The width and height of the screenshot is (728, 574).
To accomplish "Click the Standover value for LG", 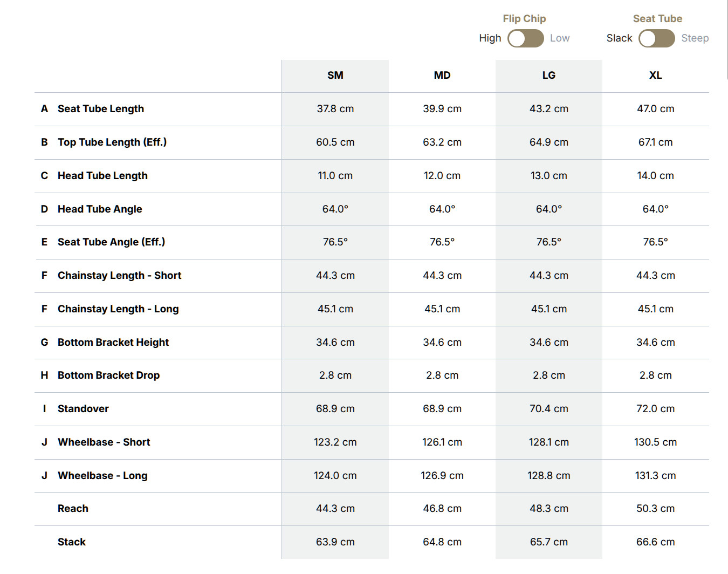I will coord(548,409).
